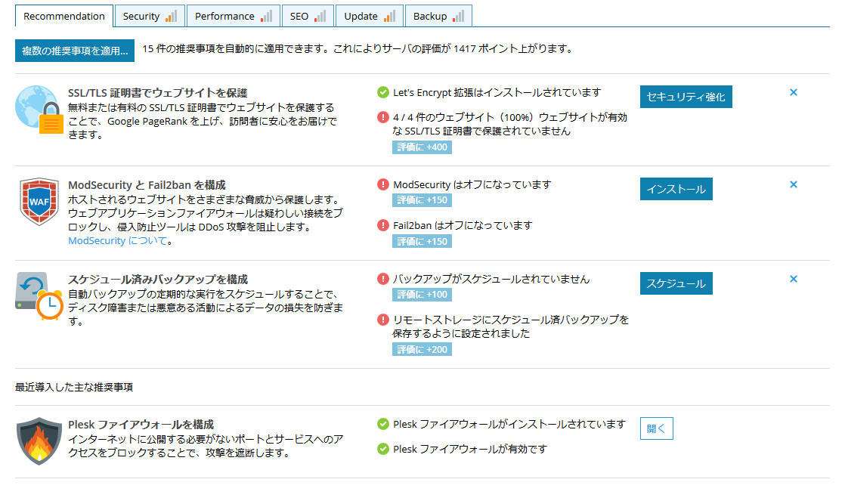
Task: Open the Backup tab
Action: [x=438, y=16]
